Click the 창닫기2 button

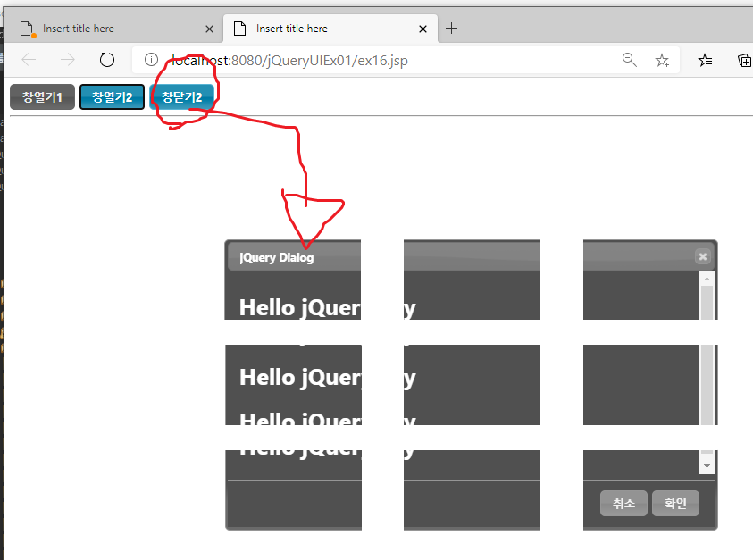[x=181, y=97]
